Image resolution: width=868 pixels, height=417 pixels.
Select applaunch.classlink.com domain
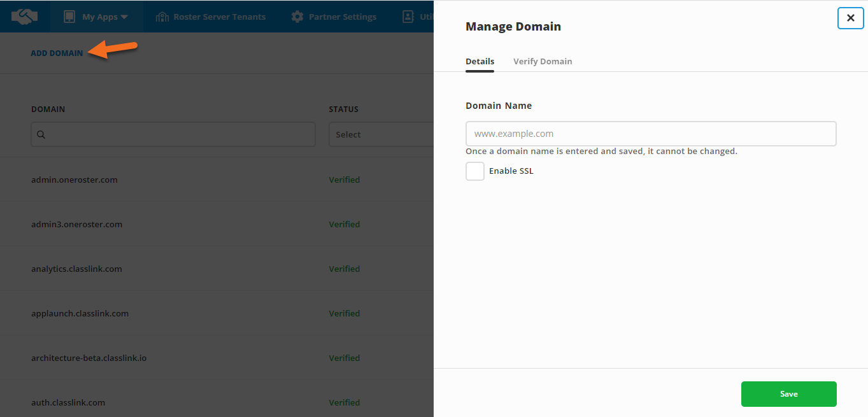[80, 313]
